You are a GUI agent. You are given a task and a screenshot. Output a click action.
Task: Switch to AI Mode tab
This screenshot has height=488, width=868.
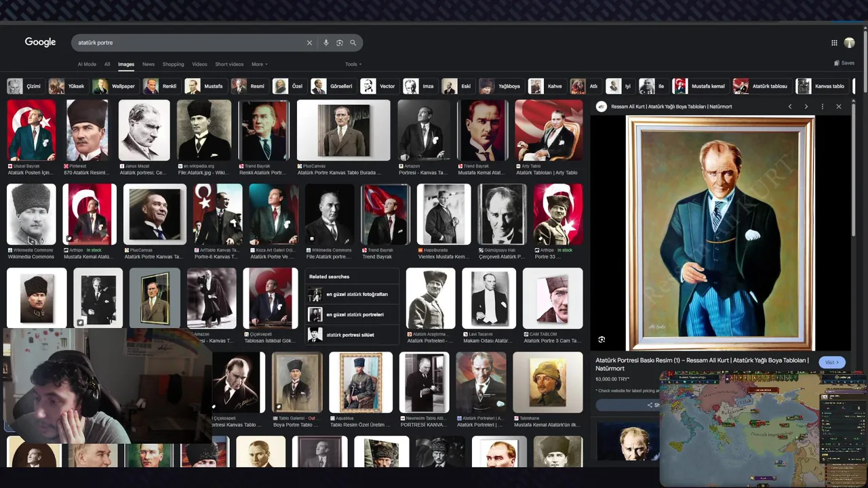[87, 64]
